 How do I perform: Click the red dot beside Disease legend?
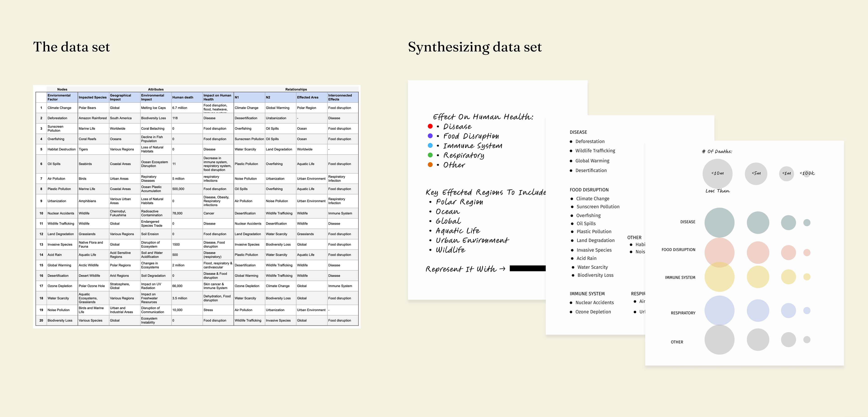pyautogui.click(x=430, y=126)
